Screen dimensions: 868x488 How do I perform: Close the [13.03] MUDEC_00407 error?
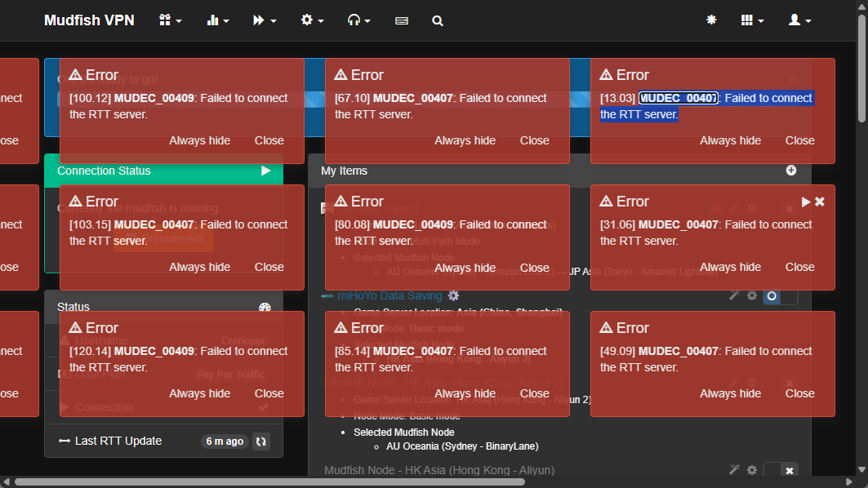pyautogui.click(x=800, y=140)
